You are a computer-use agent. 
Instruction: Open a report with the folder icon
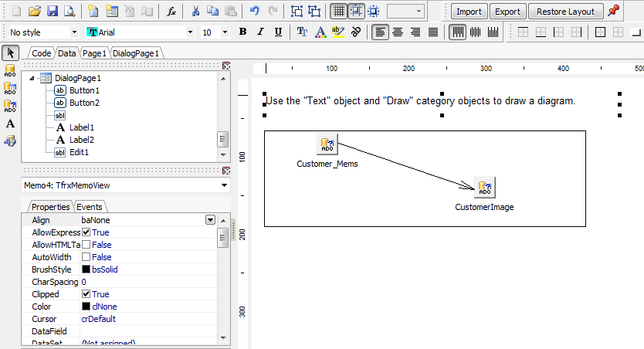[35, 11]
